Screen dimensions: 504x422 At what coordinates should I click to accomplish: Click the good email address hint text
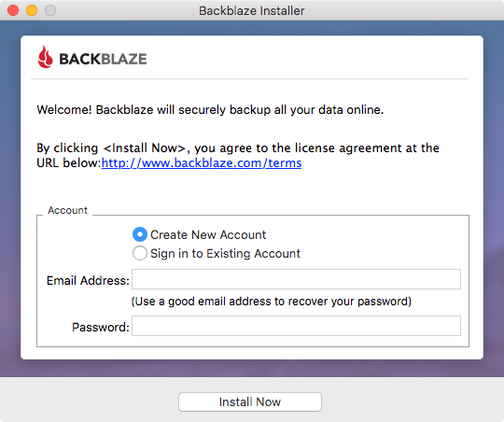click(x=272, y=302)
